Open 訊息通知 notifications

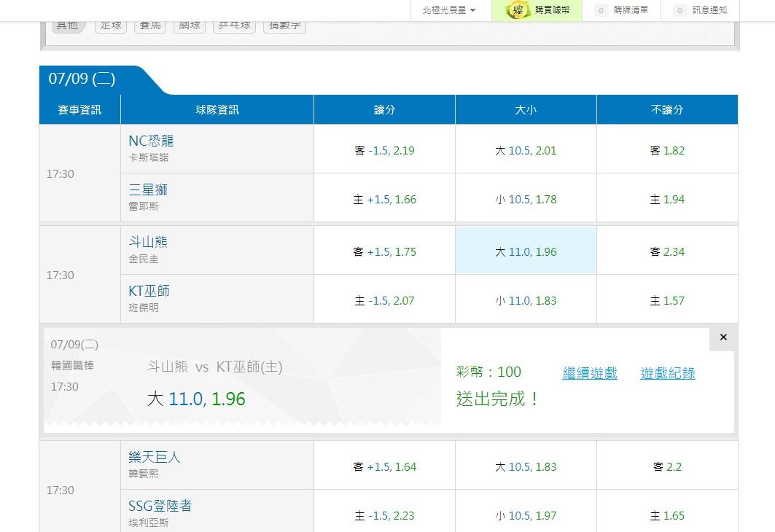701,10
